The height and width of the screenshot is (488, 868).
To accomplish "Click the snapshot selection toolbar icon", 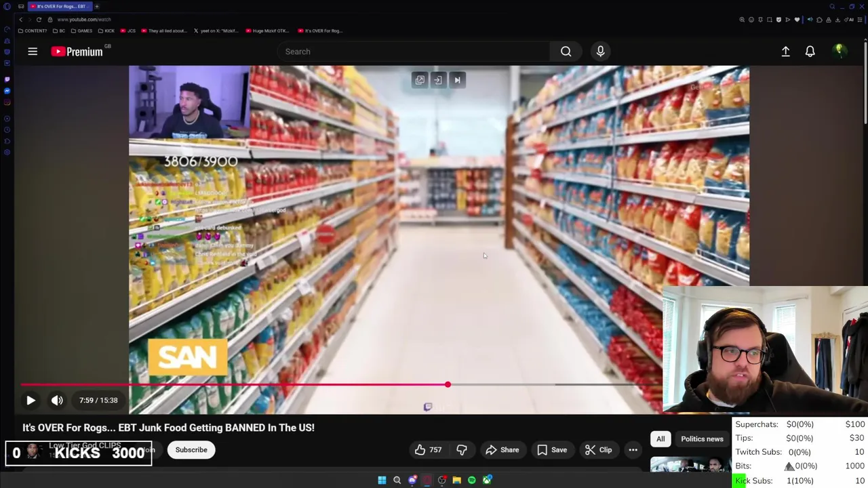I will pos(770,20).
